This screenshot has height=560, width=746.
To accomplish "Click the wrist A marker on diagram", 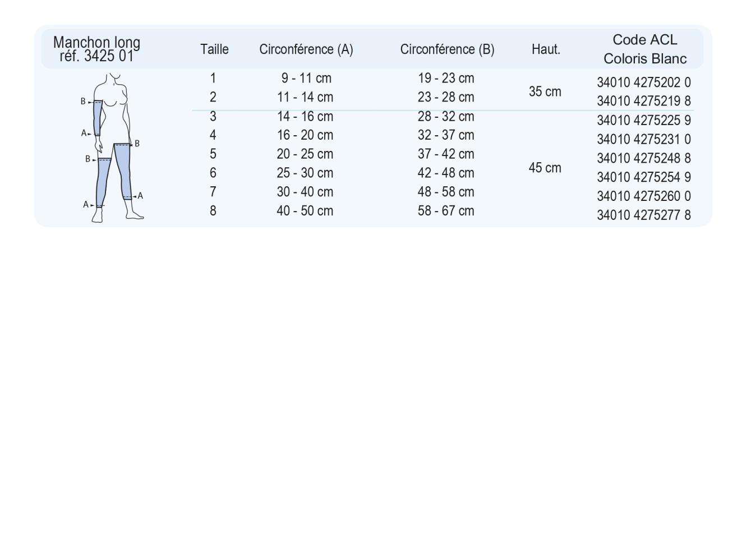I will pos(85,134).
